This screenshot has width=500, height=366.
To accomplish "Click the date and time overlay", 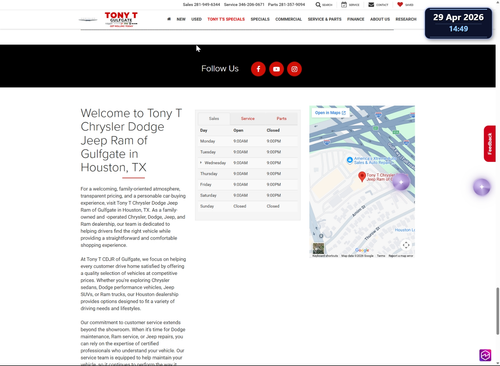I will click(x=458, y=23).
